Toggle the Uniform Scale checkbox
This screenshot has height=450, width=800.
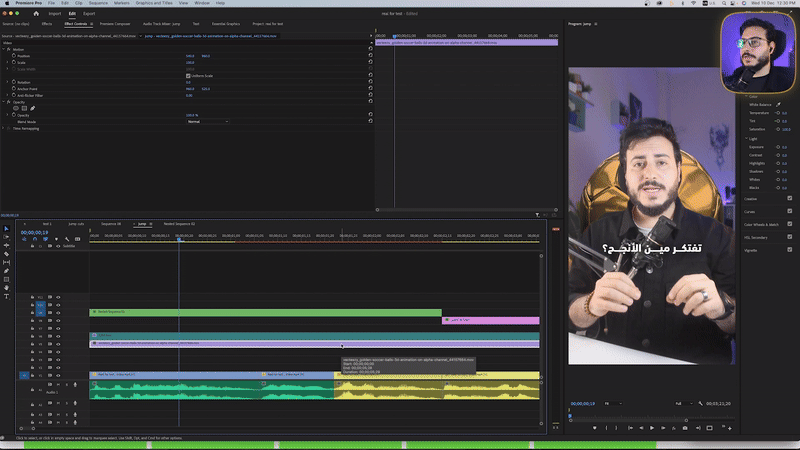188,75
